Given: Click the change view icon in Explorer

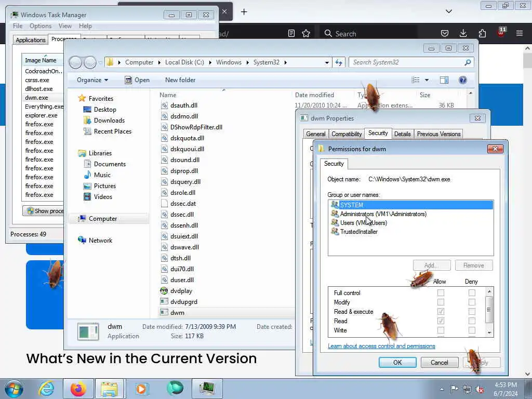Looking at the screenshot, I should point(416,80).
